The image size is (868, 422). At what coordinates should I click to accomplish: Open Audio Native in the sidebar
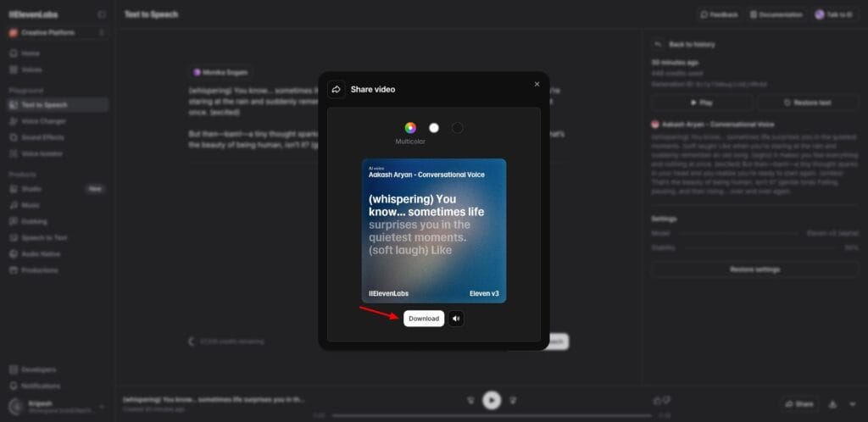(58, 254)
